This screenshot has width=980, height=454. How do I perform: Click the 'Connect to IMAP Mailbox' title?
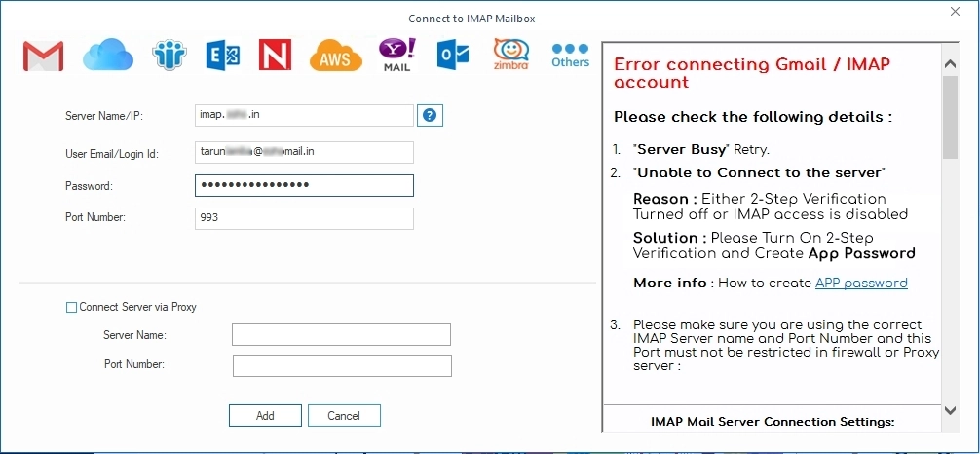pyautogui.click(x=471, y=19)
